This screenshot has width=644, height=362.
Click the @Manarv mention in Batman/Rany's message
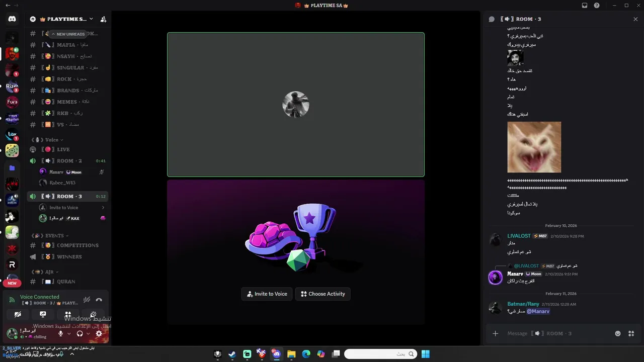(x=538, y=311)
